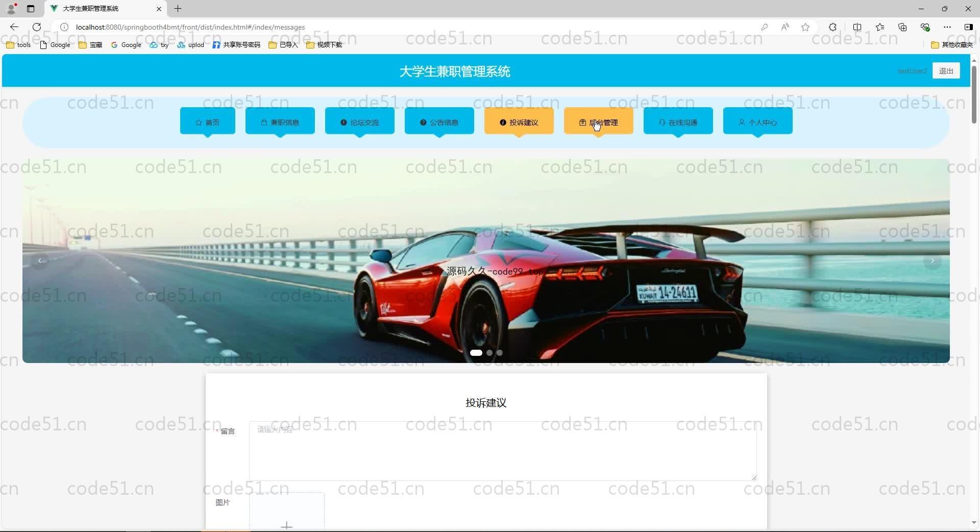Open the 宝藏 bookmark folder
Viewport: 980px width, 532px height.
pyautogui.click(x=90, y=45)
